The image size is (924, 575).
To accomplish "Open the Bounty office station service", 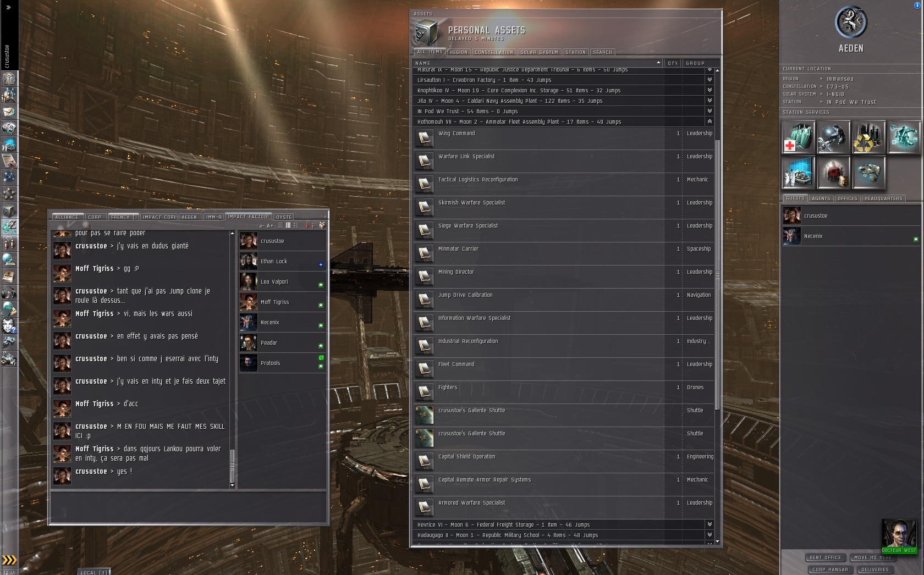I will (833, 173).
